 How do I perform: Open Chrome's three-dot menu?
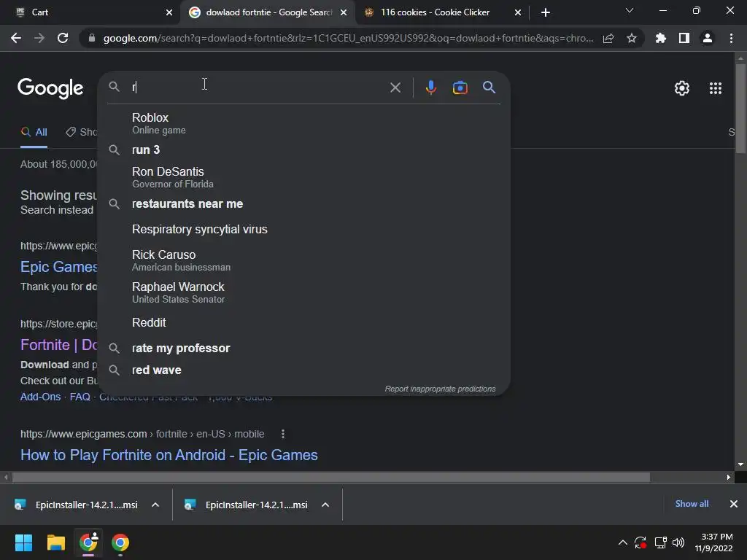coord(731,38)
